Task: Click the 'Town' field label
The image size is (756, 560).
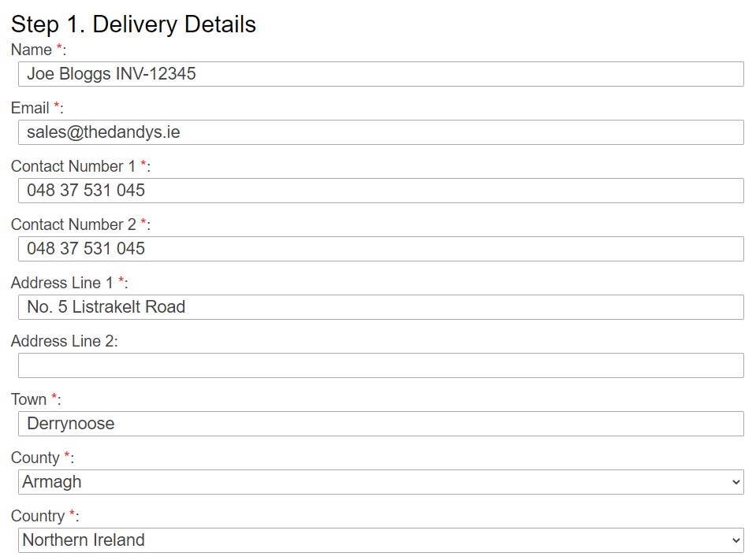Action: (29, 399)
